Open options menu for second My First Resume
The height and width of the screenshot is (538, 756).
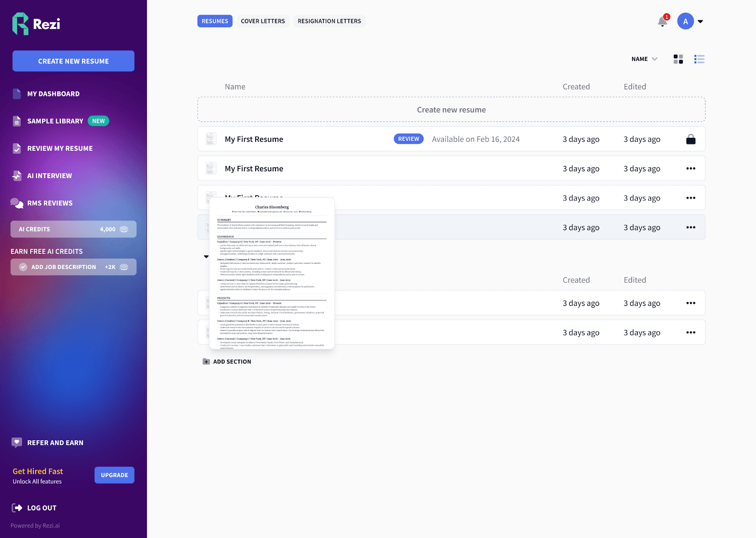[691, 168]
